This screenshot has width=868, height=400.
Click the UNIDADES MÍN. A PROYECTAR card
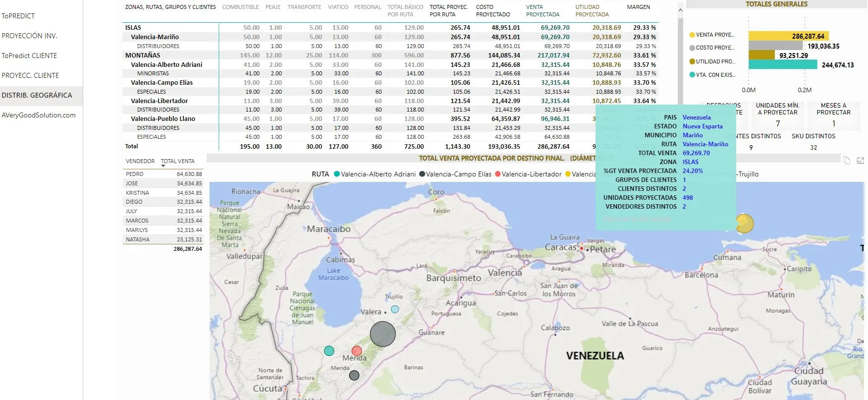coord(777,115)
